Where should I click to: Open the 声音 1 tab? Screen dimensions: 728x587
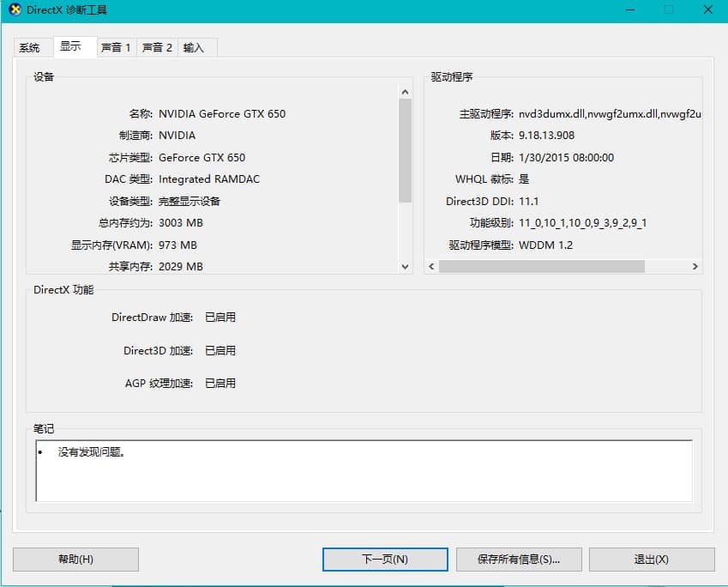click(x=116, y=48)
